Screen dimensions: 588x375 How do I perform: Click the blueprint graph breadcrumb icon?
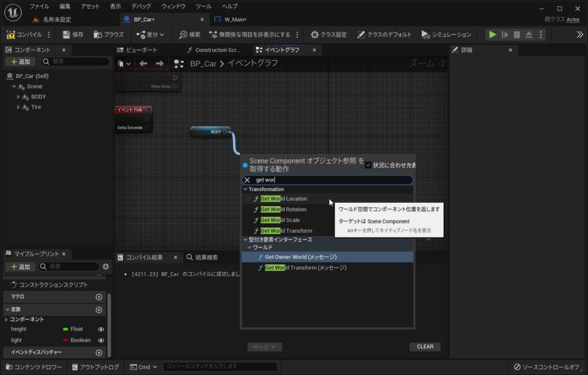point(179,64)
